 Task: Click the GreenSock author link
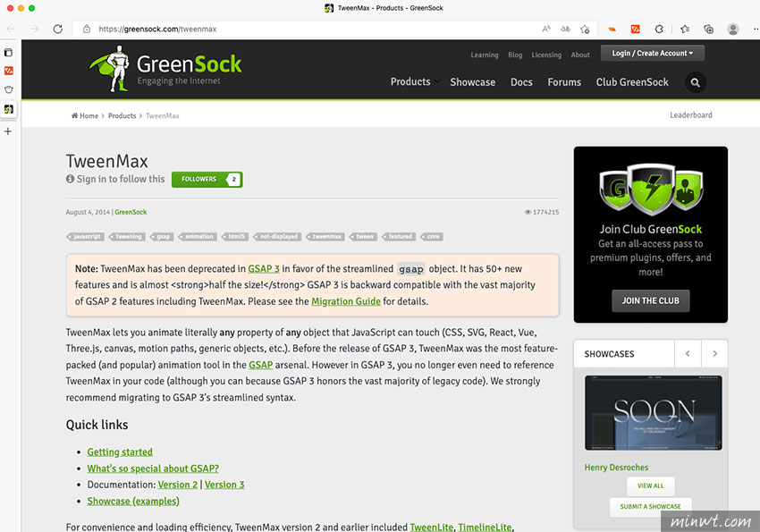[131, 212]
